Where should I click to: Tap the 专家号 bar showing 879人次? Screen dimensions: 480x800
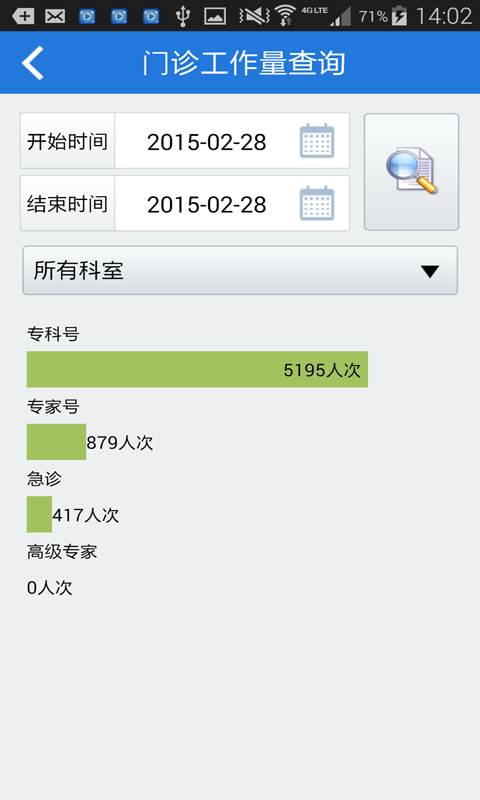tap(56, 442)
